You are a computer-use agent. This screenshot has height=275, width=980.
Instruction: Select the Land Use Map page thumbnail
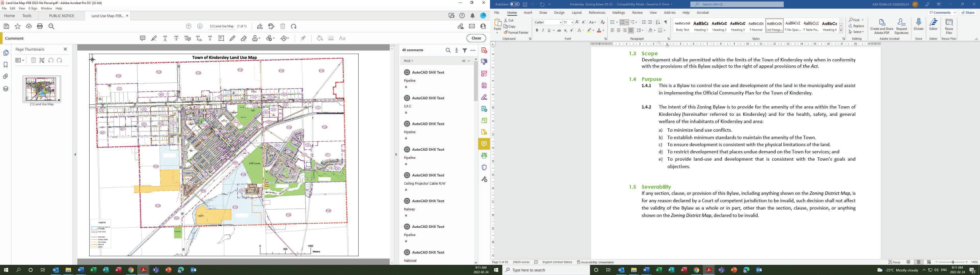tap(42, 89)
